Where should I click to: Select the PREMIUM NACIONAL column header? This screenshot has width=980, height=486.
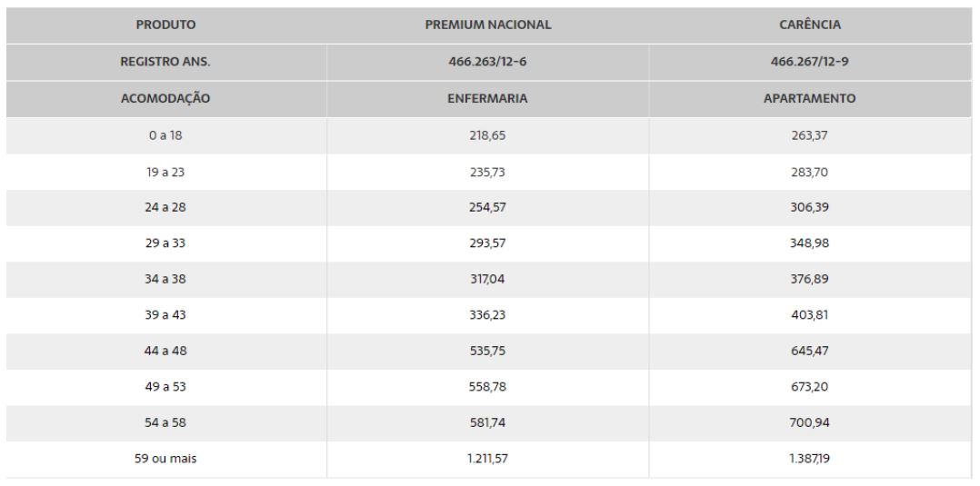click(488, 25)
